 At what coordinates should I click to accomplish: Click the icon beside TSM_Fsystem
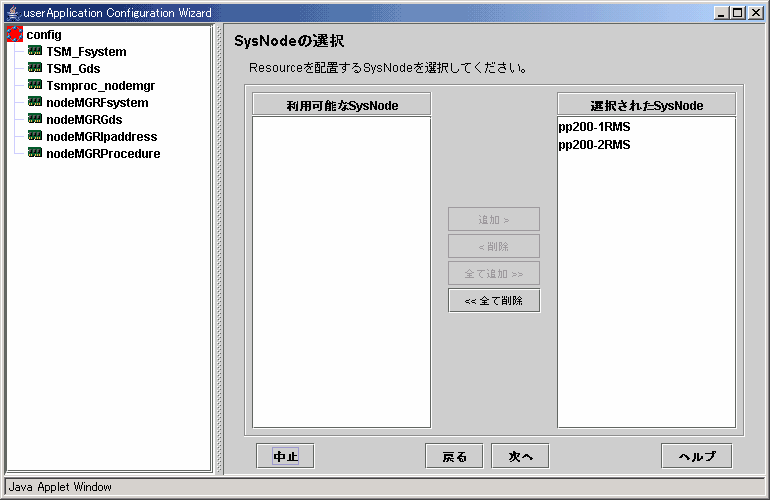pyautogui.click(x=35, y=52)
